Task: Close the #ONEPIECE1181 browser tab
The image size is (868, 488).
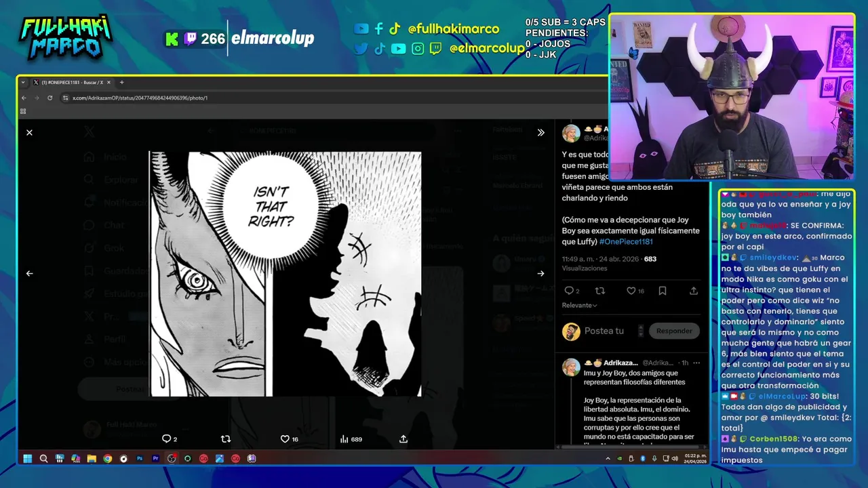Action: coord(108,82)
